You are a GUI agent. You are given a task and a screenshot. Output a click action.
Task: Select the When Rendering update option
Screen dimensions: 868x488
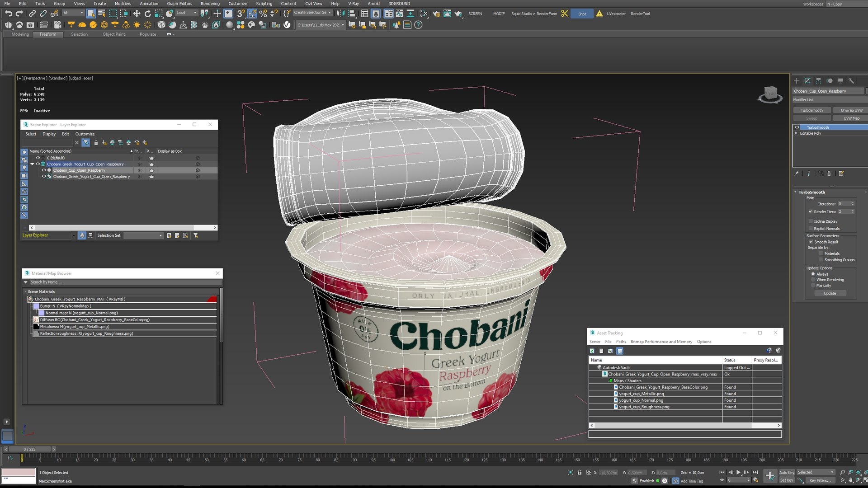click(813, 280)
